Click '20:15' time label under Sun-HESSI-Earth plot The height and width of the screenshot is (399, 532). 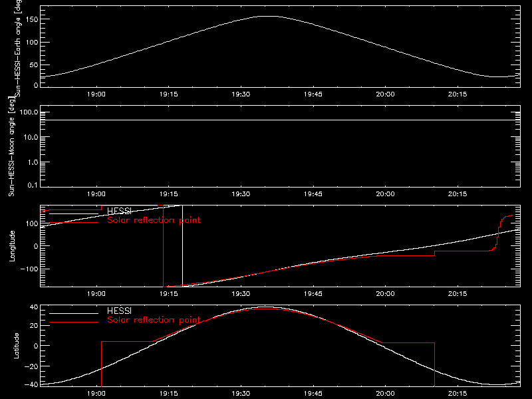tap(458, 94)
